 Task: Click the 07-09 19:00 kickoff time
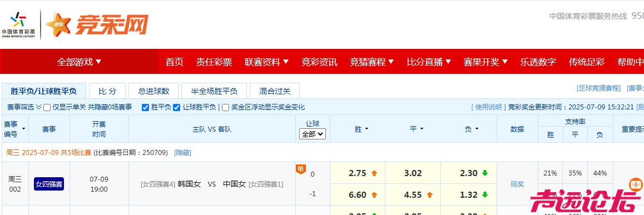pyautogui.click(x=99, y=184)
